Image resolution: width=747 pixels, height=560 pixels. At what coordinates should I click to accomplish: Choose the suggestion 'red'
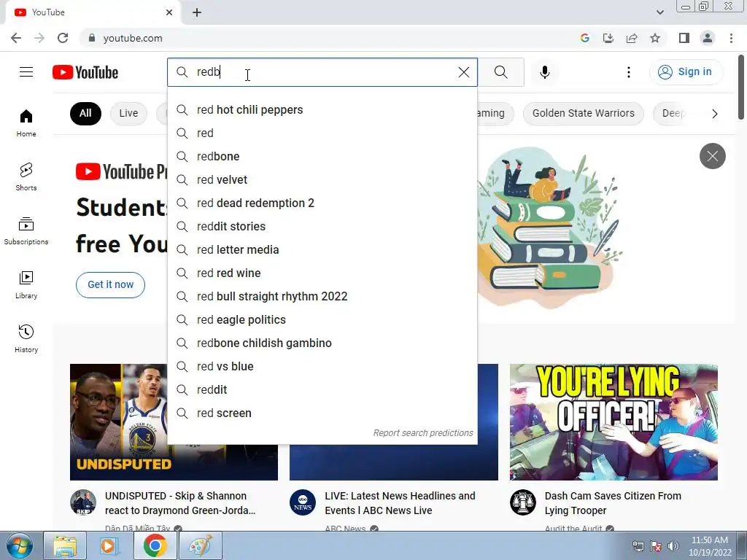tap(322, 133)
